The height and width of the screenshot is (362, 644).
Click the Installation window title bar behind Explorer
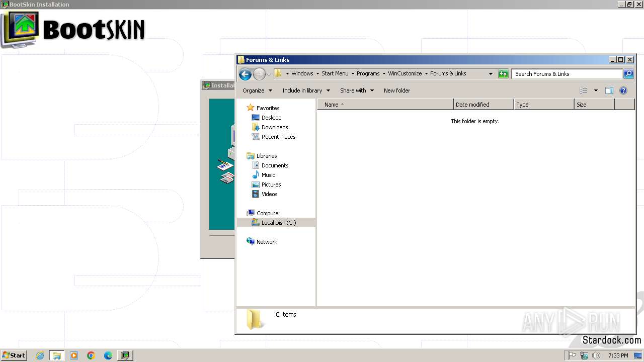click(x=218, y=85)
